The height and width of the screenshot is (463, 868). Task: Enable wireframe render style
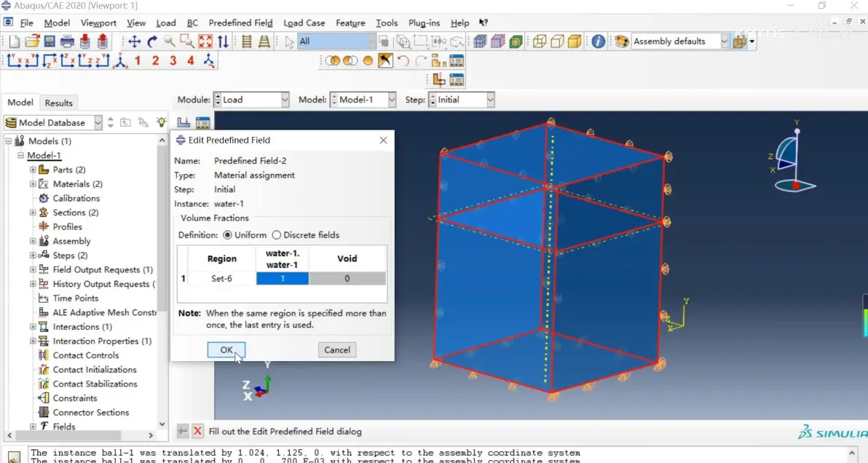point(540,41)
